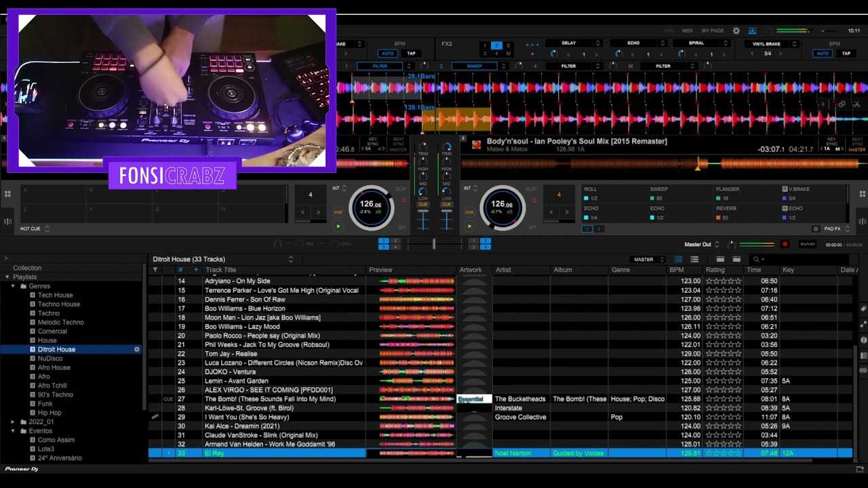Trigger ROLL 1/2 pad effect
This screenshot has height=488, width=868.
coord(612,193)
